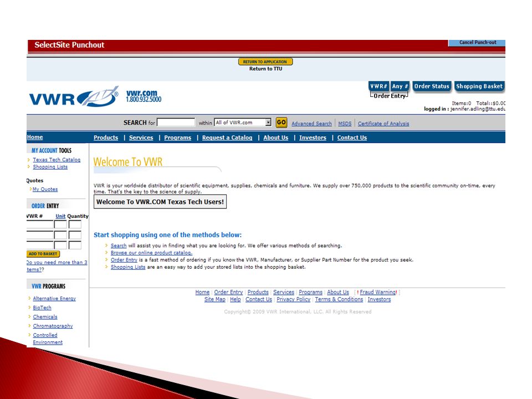Click the Cancel Punch-out button

pos(477,43)
